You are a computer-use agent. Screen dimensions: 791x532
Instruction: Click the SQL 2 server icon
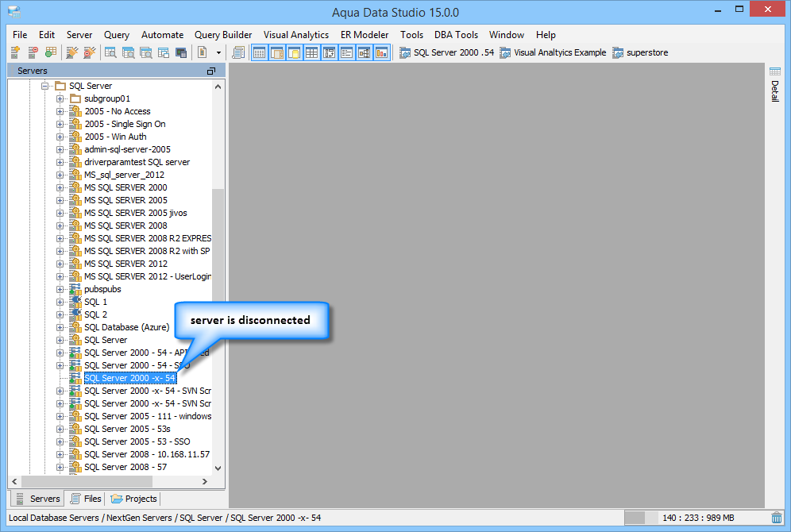tap(75, 314)
